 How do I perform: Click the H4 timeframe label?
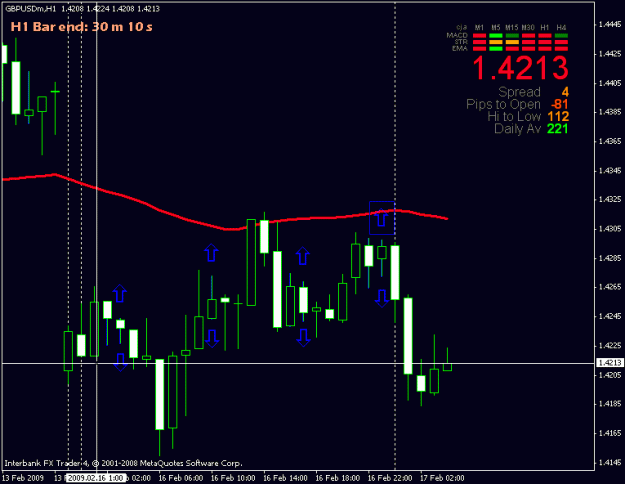pyautogui.click(x=561, y=28)
